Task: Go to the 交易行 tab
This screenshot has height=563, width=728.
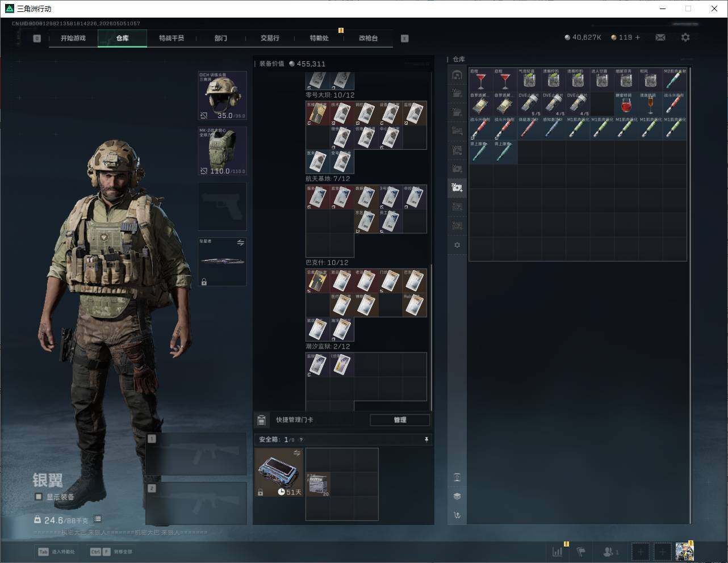Action: point(270,38)
